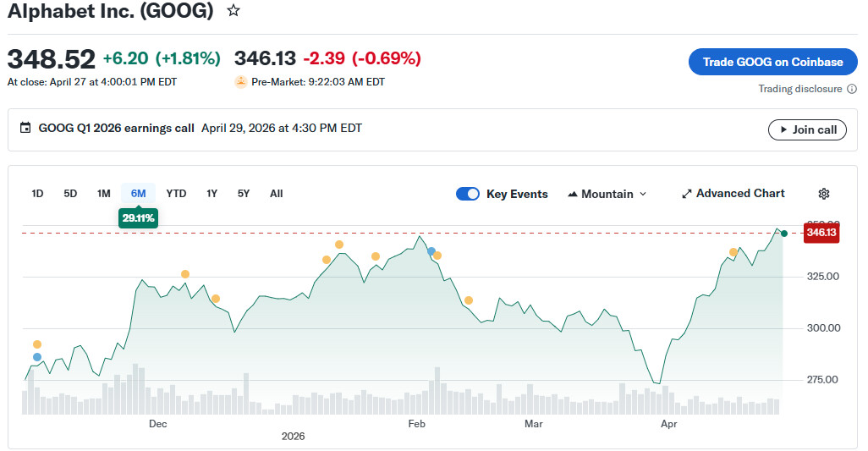Screen dimensions: 868x451
Task: Click the star icon to follow GOOG
Action: click(x=233, y=11)
